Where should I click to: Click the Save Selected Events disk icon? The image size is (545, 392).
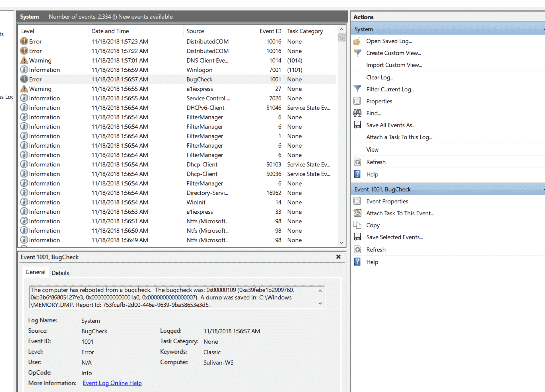357,237
